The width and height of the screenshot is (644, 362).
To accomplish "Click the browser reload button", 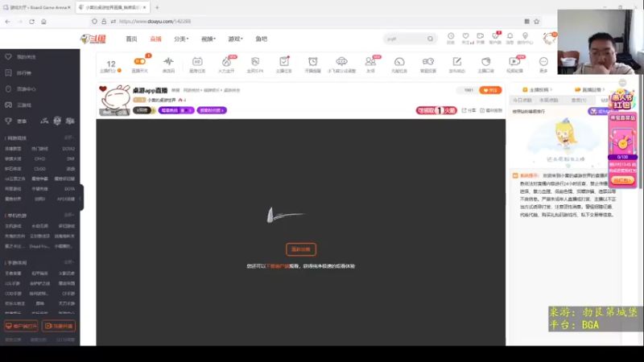I will tap(31, 22).
